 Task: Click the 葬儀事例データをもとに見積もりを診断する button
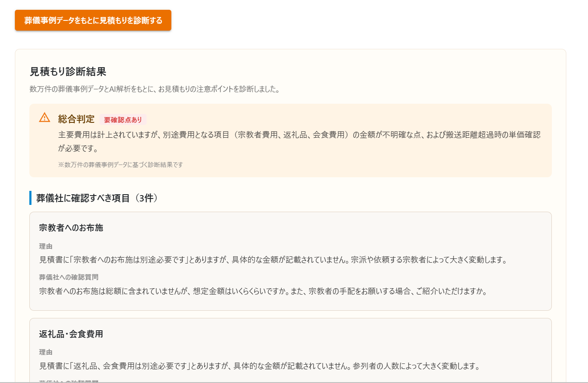[93, 20]
